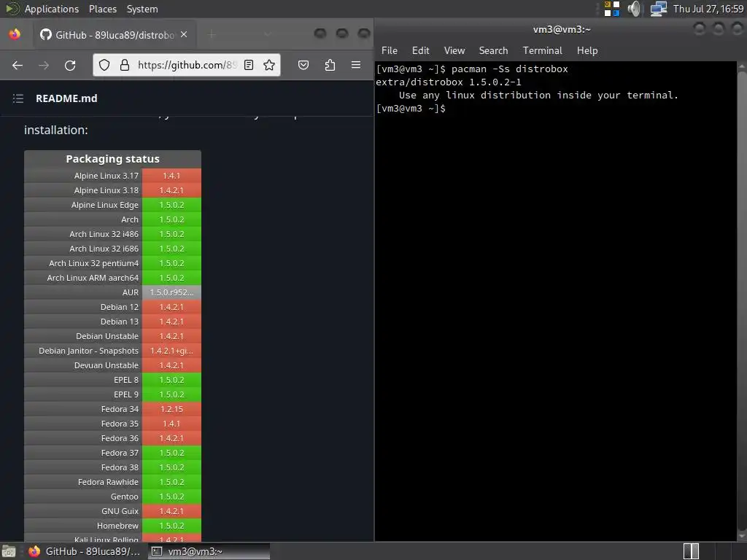Viewport: 747px width, 560px height.
Task: Open terminal View menu
Action: [454, 50]
